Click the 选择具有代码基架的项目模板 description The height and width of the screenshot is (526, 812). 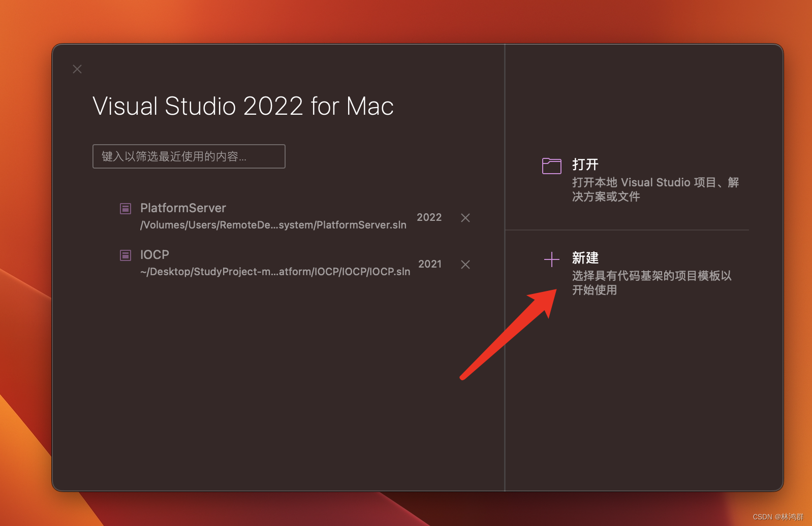click(652, 283)
